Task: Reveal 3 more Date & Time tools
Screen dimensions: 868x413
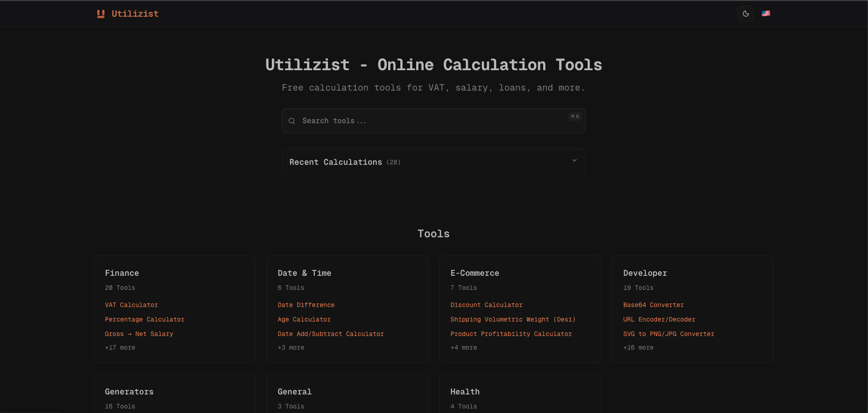Action: pyautogui.click(x=291, y=347)
